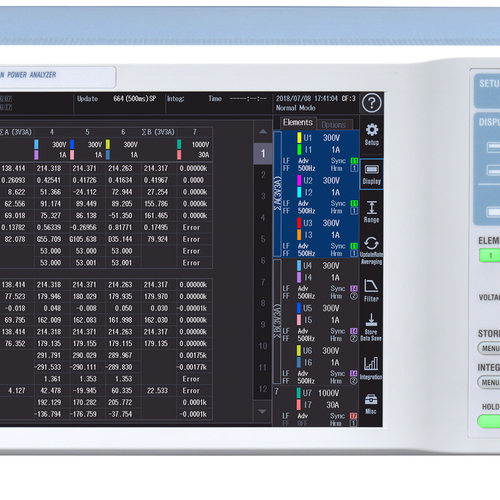Open the Store Data Save icon

click(371, 327)
